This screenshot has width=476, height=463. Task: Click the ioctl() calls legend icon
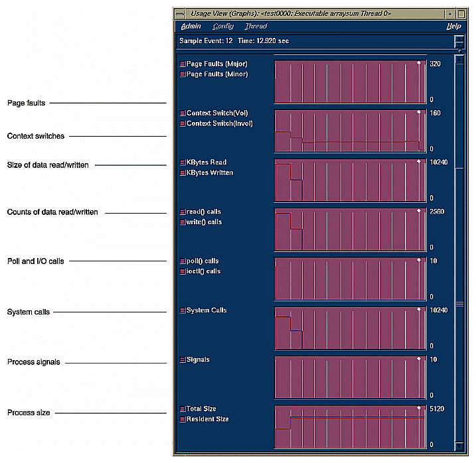[x=183, y=271]
